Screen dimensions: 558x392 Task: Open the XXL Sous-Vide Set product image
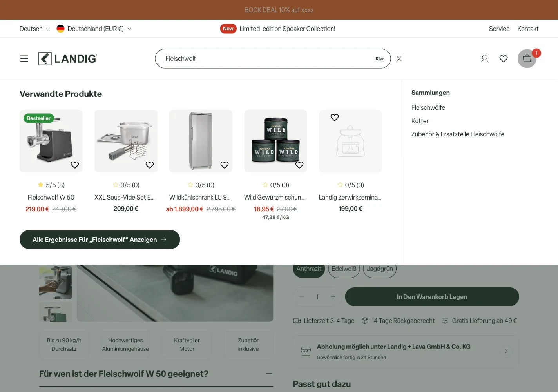pyautogui.click(x=126, y=141)
